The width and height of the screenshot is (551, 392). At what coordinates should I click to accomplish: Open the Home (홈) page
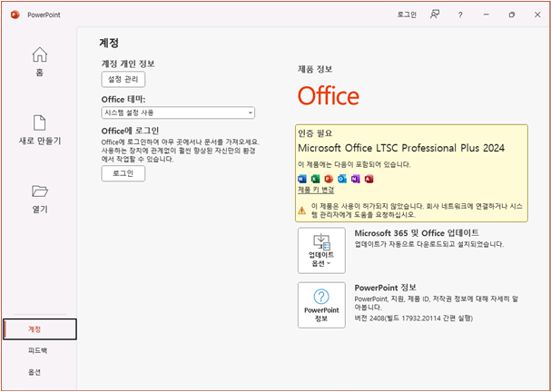pyautogui.click(x=40, y=62)
